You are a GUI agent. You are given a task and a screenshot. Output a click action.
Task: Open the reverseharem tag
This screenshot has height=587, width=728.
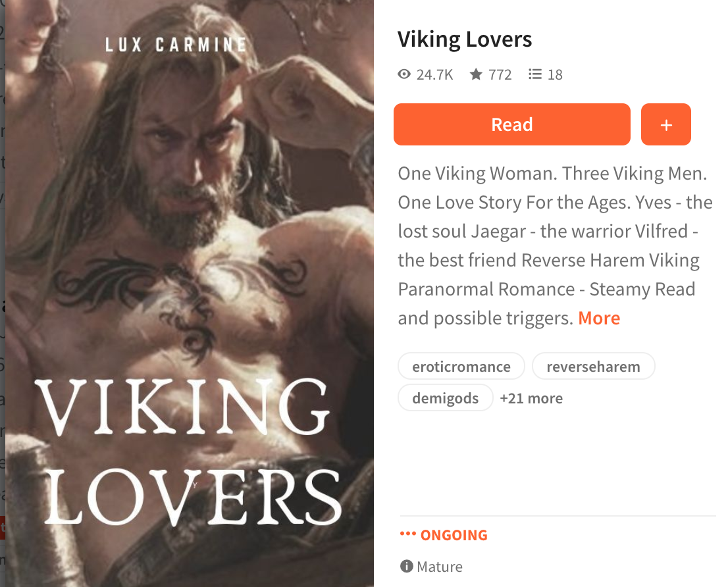coord(593,367)
